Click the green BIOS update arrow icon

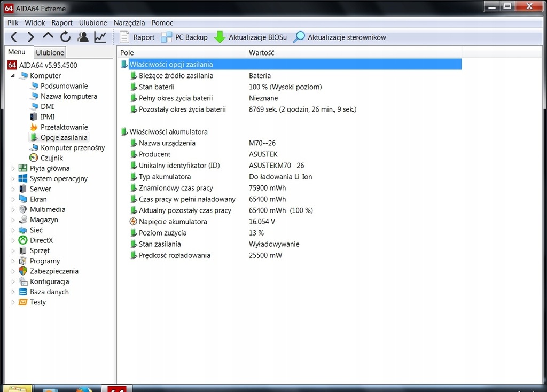220,37
